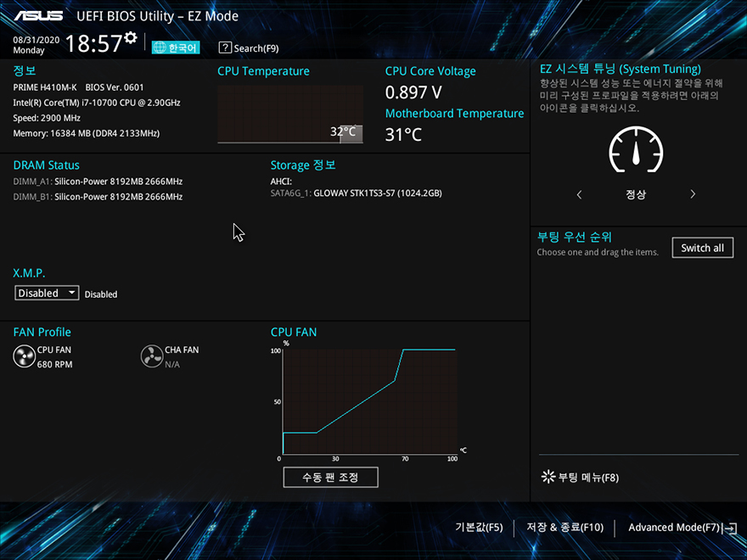Load defaults with 기본값(F5)
This screenshot has width=747, height=560.
[479, 528]
